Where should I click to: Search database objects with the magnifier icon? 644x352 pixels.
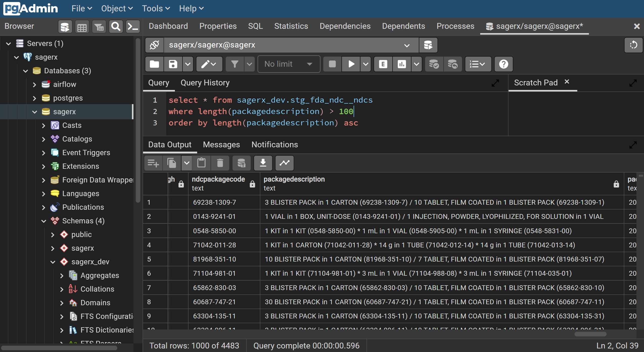coord(116,26)
